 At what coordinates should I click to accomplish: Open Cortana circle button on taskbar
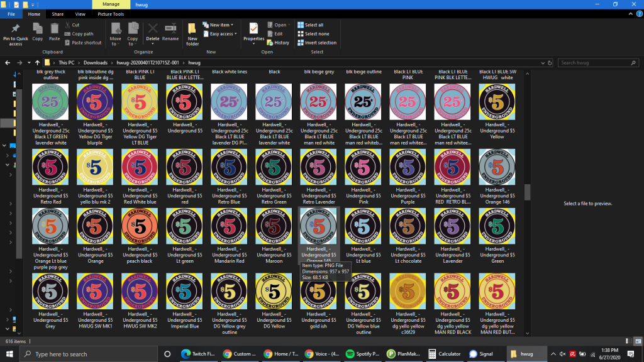pyautogui.click(x=167, y=354)
